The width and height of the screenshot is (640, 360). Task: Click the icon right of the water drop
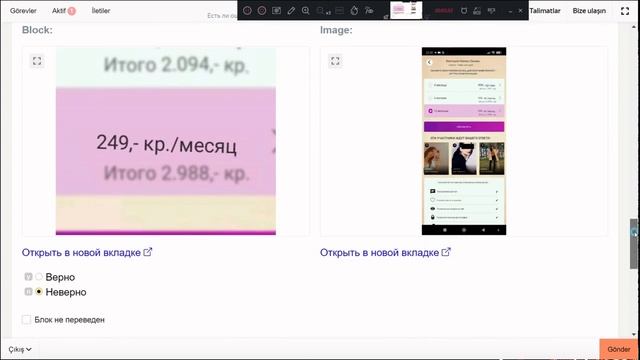[369, 11]
